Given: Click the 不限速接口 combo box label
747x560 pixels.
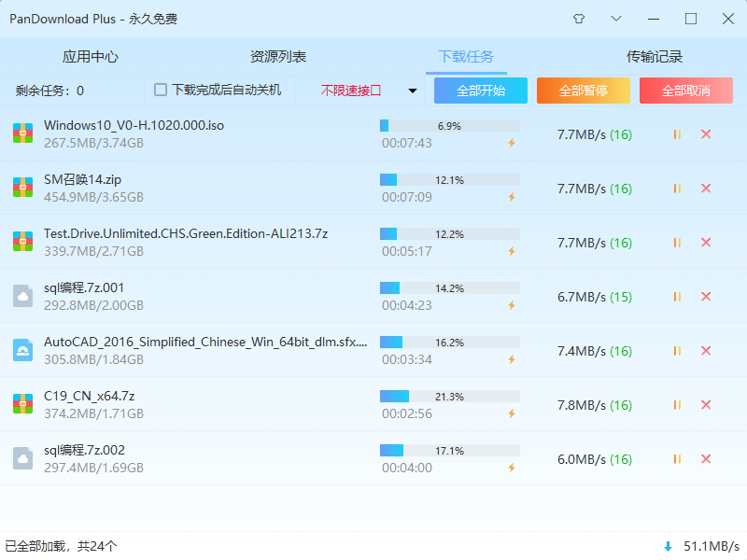Looking at the screenshot, I should 351,91.
